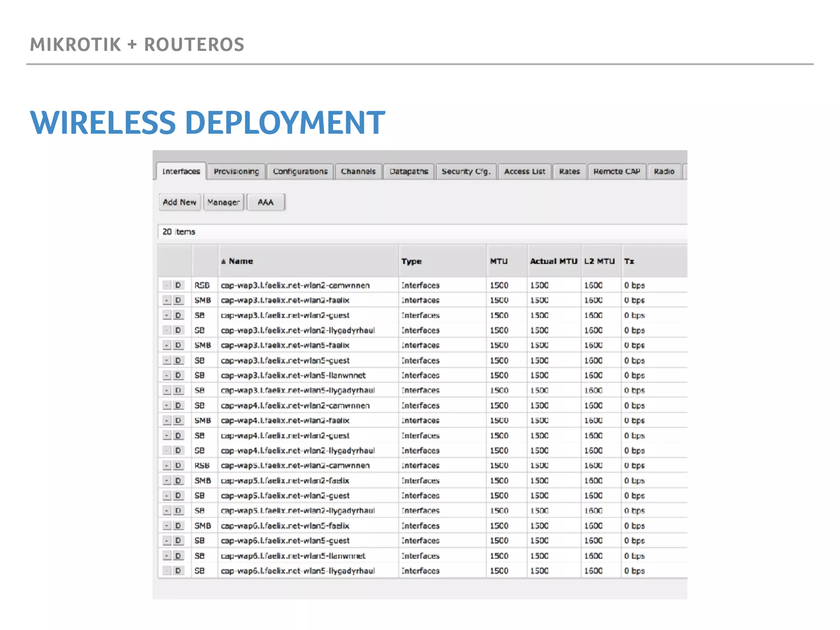Sort by the MTU column header
Image resolution: width=840 pixels, height=630 pixels.
click(507, 261)
